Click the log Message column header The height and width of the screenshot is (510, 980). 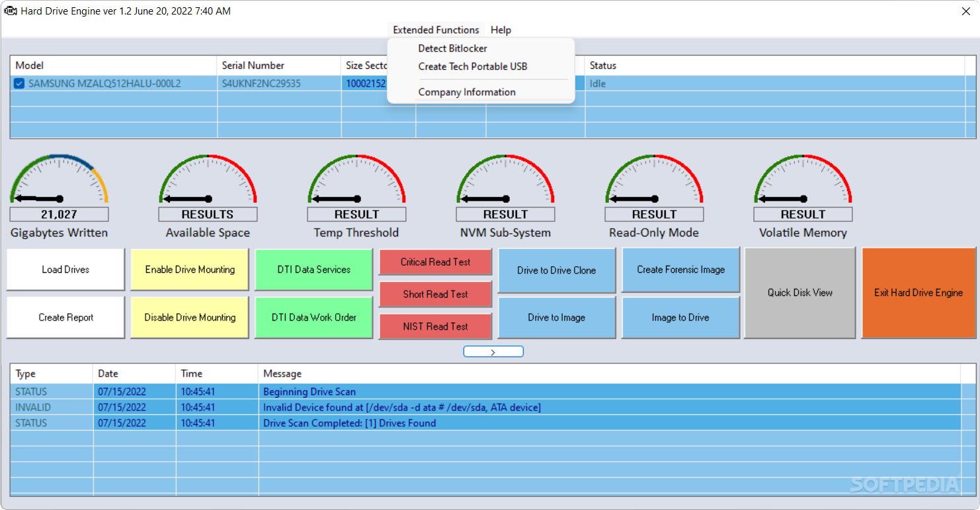coord(608,374)
